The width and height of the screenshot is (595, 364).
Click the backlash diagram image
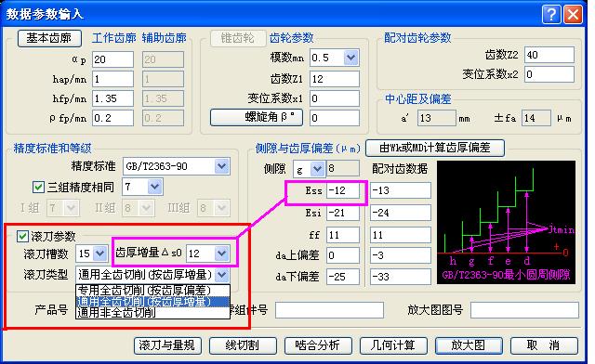pyautogui.click(x=506, y=223)
